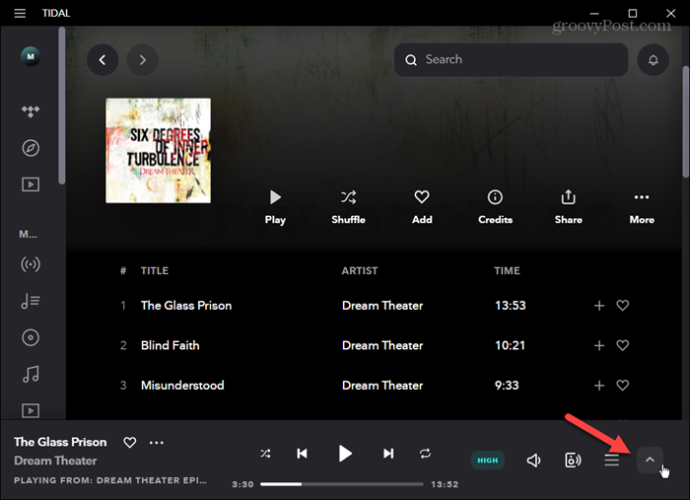The image size is (690, 500).
Task: Change the HIGH audio quality setting
Action: [488, 460]
